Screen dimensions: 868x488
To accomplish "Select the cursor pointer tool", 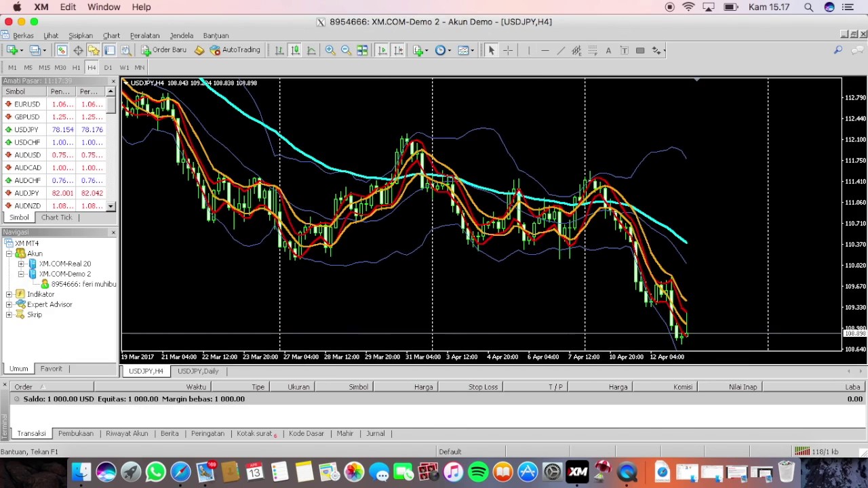I will [x=491, y=50].
